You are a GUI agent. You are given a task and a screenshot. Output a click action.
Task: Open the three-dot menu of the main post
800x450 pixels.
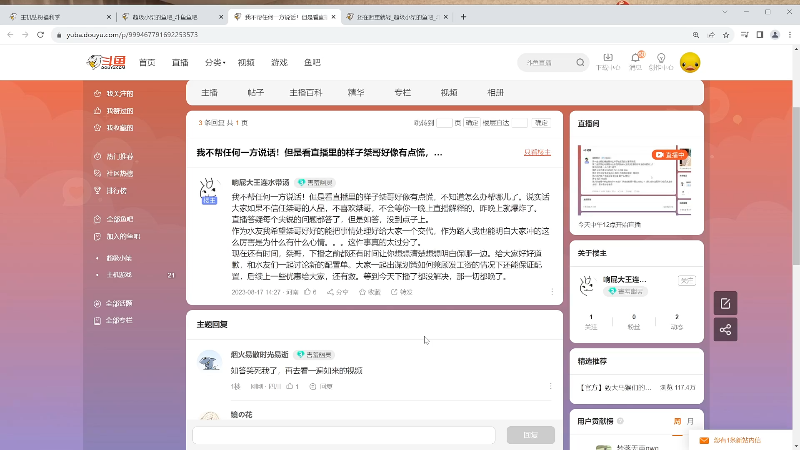click(x=552, y=292)
